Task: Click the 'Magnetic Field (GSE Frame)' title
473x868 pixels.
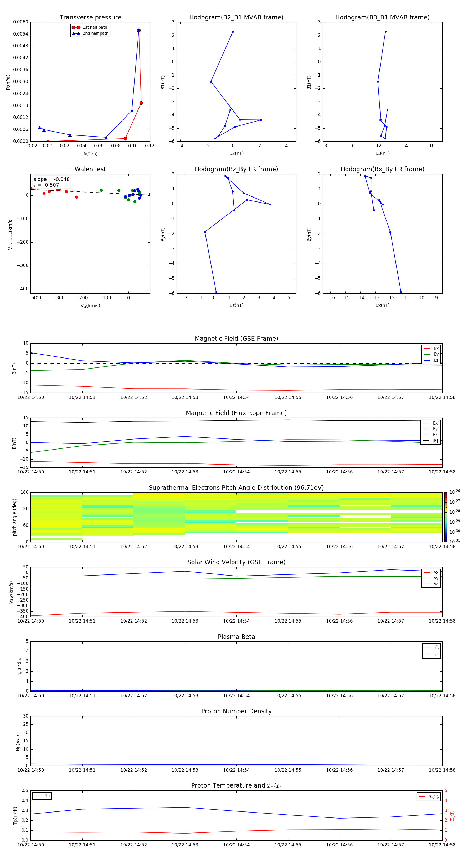Action: coord(236,339)
